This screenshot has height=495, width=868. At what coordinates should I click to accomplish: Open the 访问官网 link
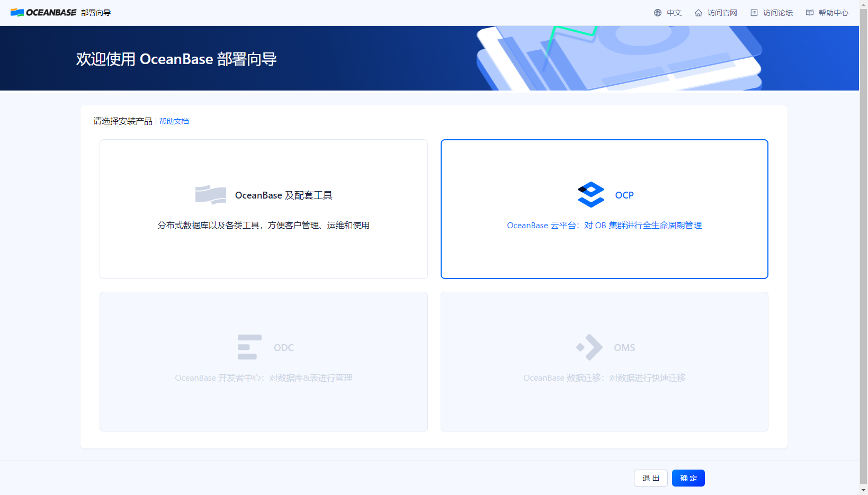pos(722,13)
